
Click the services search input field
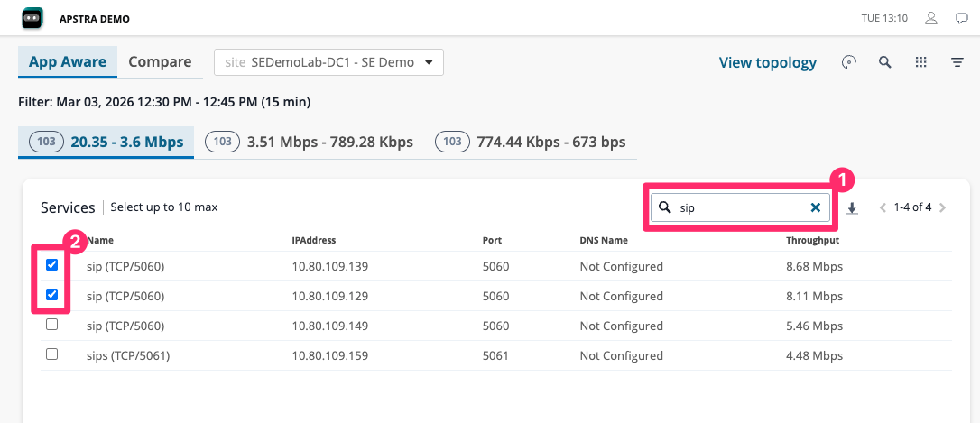click(738, 207)
